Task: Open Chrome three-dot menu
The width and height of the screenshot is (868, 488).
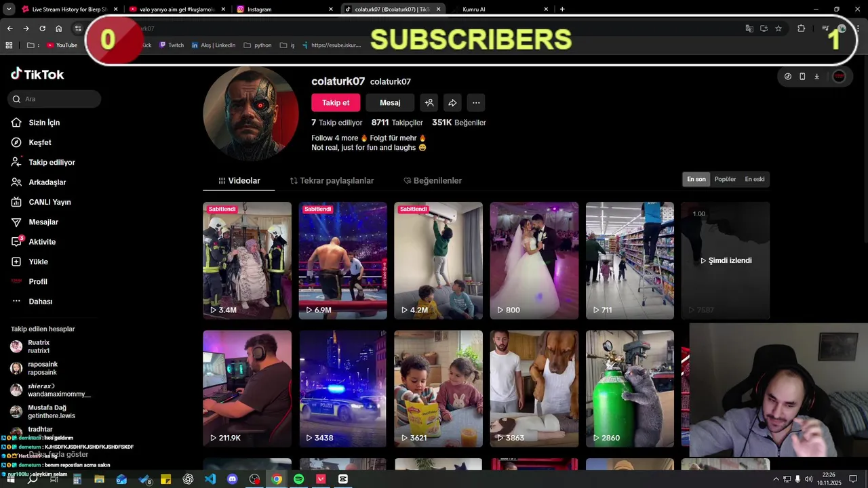Action: [858, 28]
